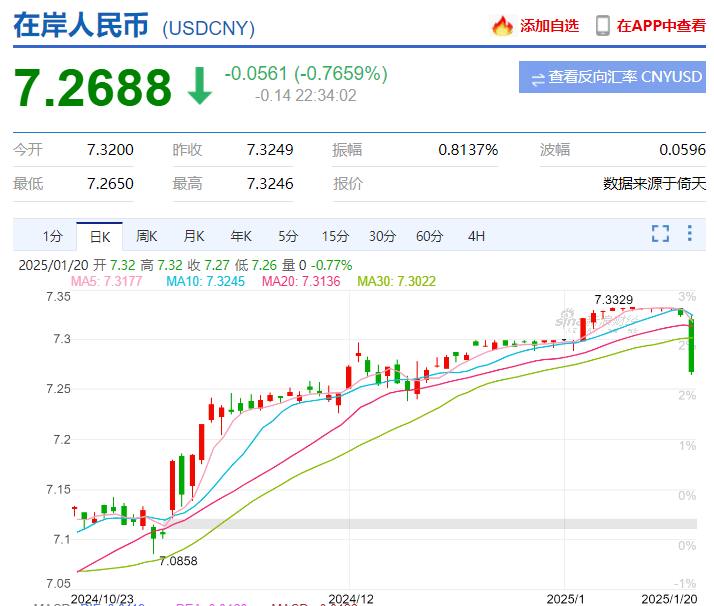Click the flame icon beside 添加自选
Screen dimensions: 714x606
tap(502, 26)
